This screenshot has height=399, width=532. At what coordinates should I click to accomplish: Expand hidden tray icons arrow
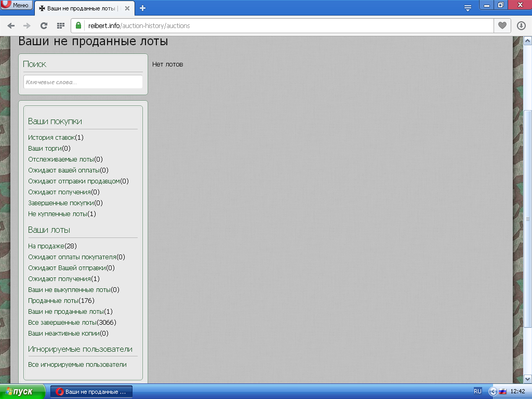[494, 392]
